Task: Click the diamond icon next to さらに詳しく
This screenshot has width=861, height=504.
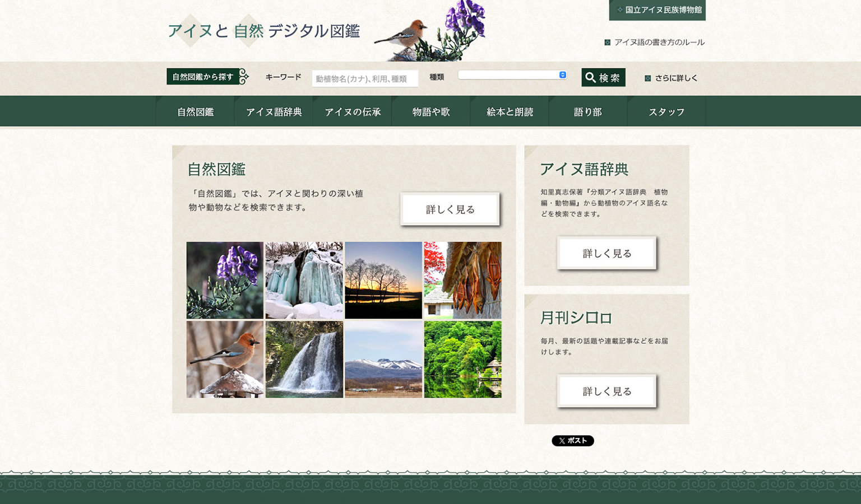Action: (647, 78)
